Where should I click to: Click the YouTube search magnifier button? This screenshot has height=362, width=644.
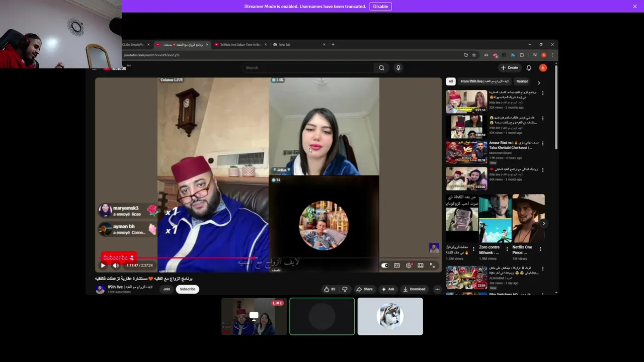381,67
